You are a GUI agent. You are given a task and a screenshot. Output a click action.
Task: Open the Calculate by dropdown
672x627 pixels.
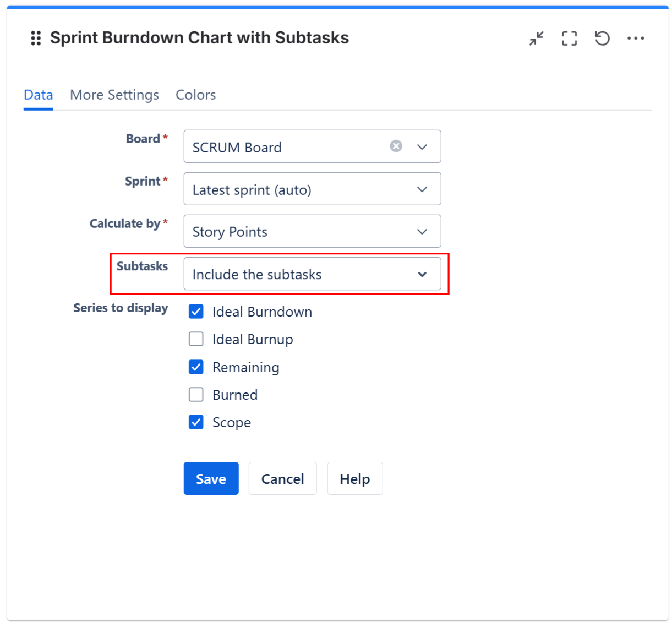tap(422, 231)
